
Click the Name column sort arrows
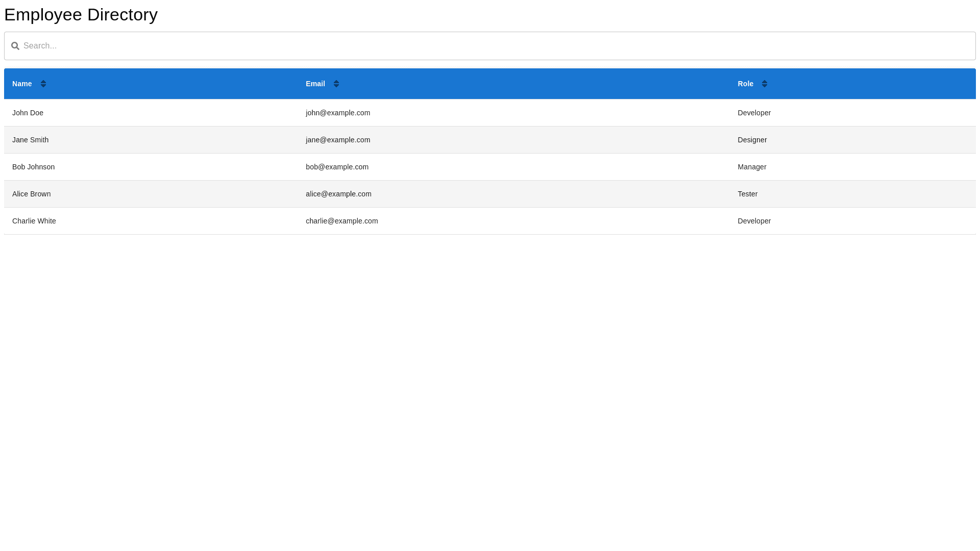(x=43, y=84)
